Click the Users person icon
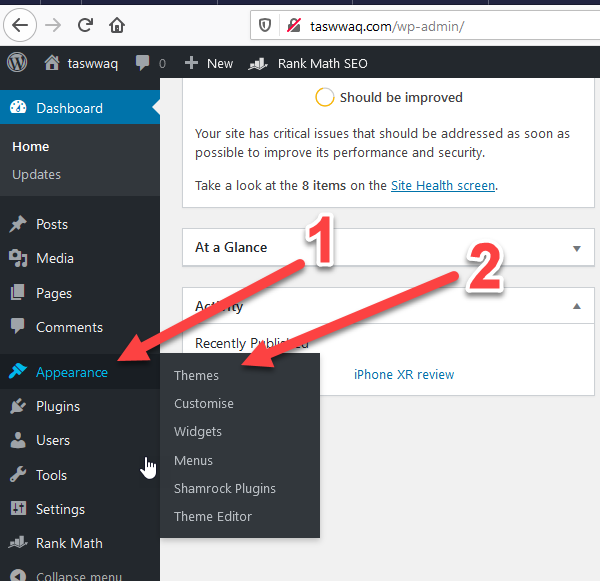This screenshot has height=581, width=600. coord(18,440)
